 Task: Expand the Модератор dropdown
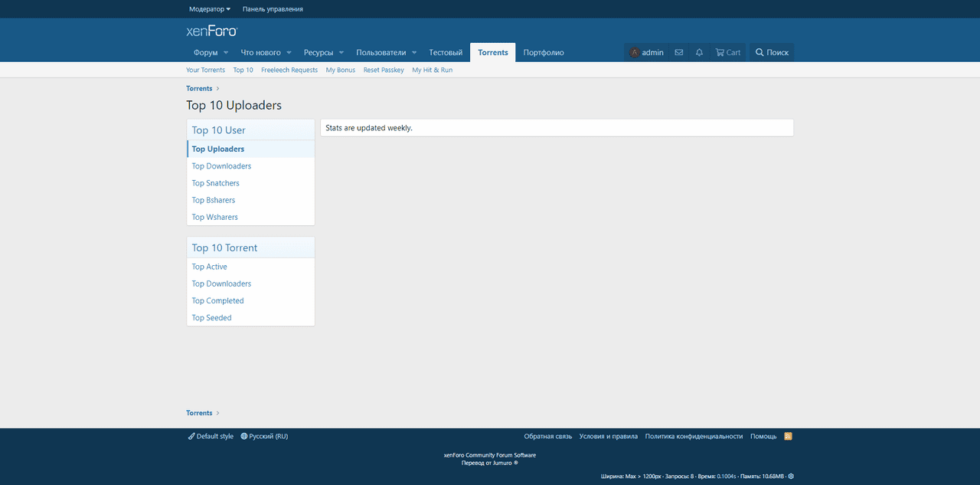pyautogui.click(x=210, y=9)
